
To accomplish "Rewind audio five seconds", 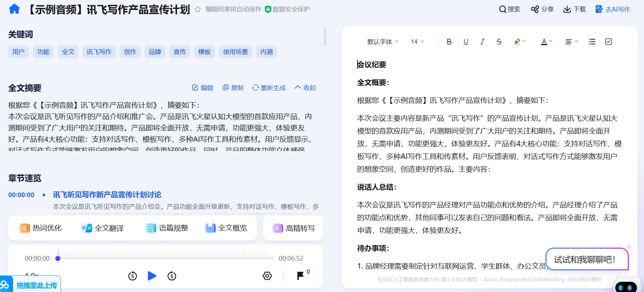I will tap(133, 276).
